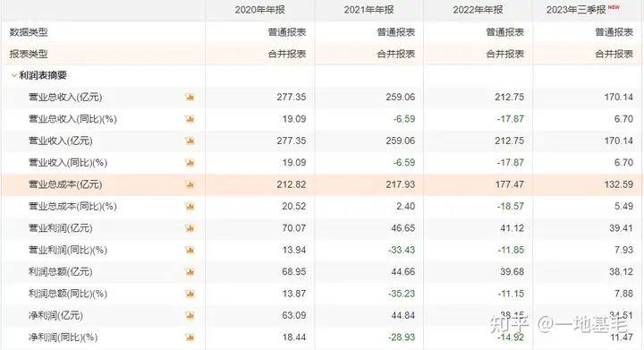Click 净利润 value 63.09
This screenshot has height=350, width=644.
click(x=294, y=315)
